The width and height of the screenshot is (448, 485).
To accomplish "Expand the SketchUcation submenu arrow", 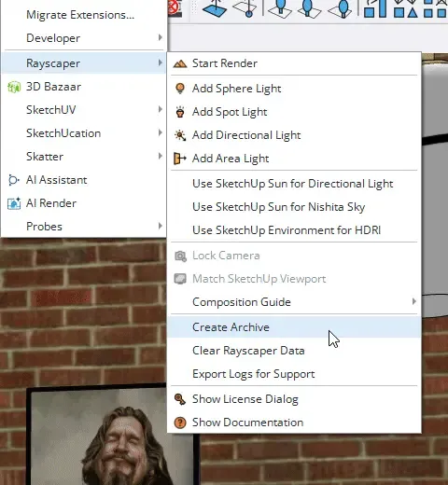I will click(x=161, y=132).
